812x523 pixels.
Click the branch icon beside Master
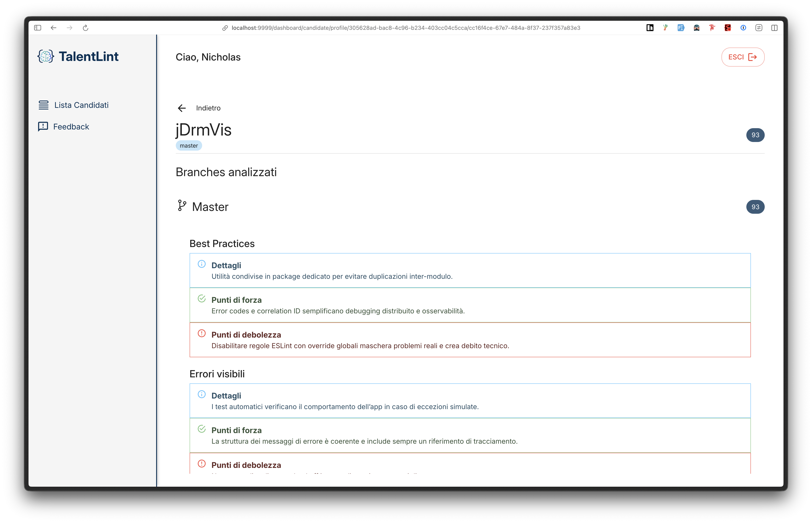pos(182,206)
